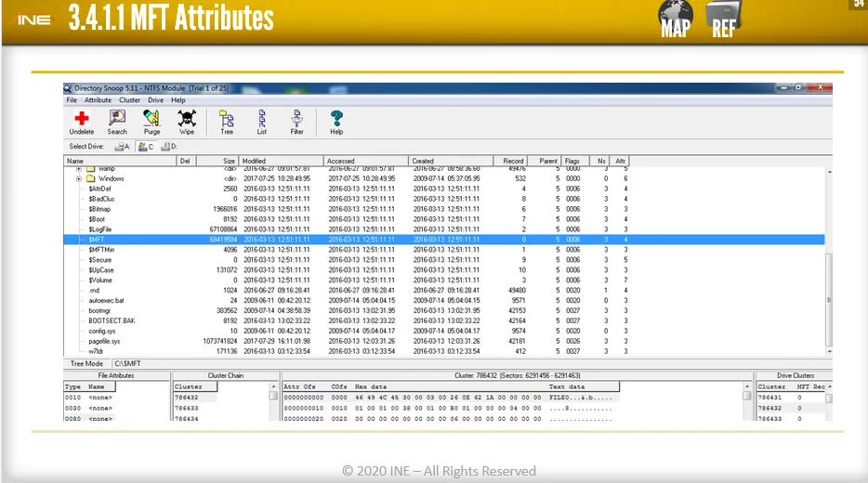Select drive A:

[x=122, y=147]
